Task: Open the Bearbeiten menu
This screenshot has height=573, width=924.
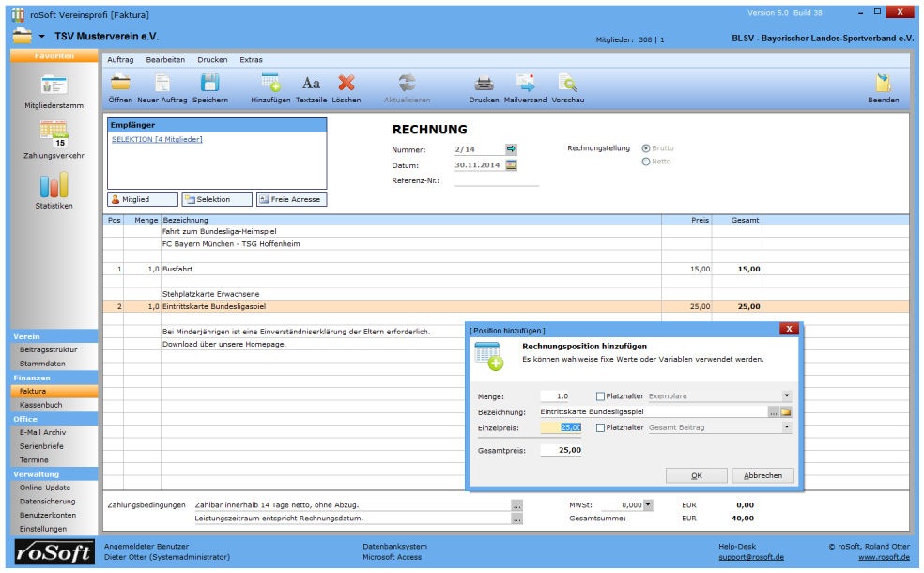Action: pos(165,59)
